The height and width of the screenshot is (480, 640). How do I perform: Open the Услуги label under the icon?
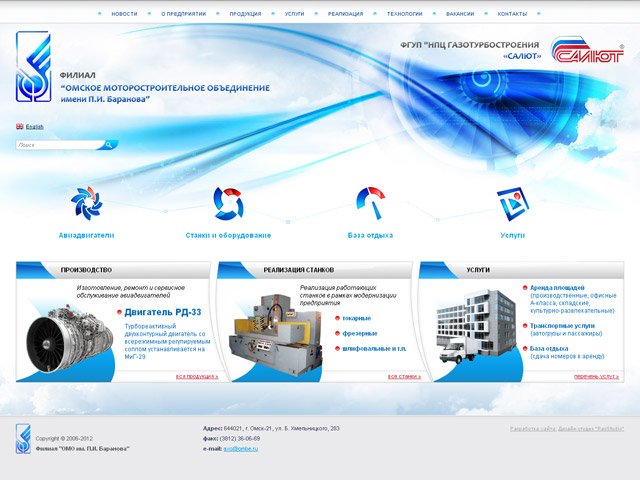pyautogui.click(x=513, y=236)
